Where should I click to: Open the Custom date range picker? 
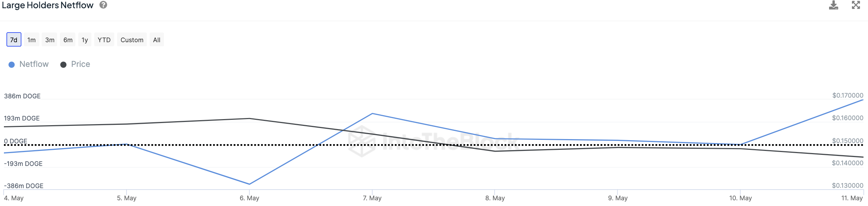coord(132,40)
